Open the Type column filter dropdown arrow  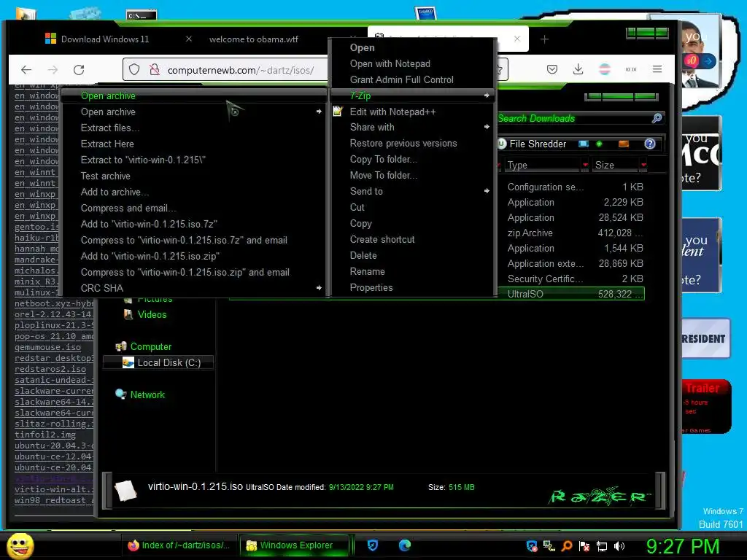click(x=585, y=165)
